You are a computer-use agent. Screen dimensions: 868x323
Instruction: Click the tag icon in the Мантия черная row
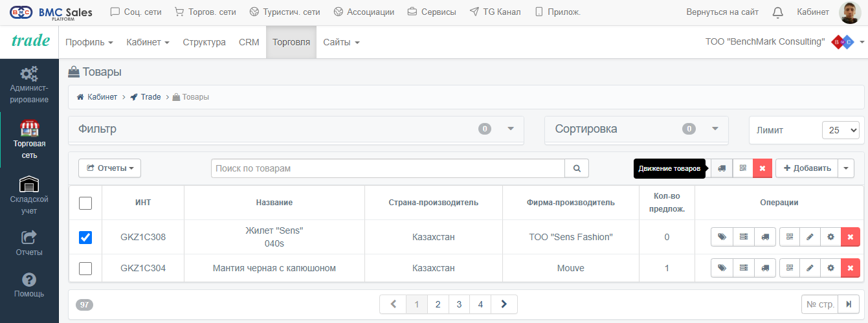pyautogui.click(x=721, y=268)
